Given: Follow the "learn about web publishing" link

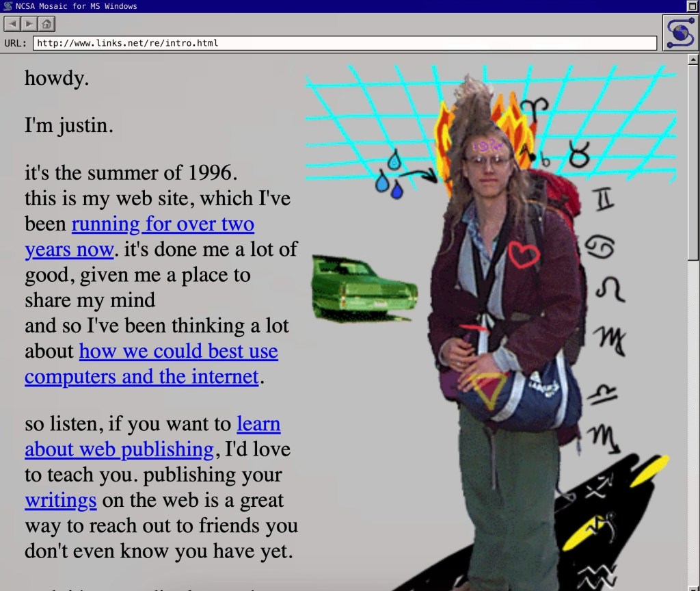Looking at the screenshot, I should tap(258, 425).
